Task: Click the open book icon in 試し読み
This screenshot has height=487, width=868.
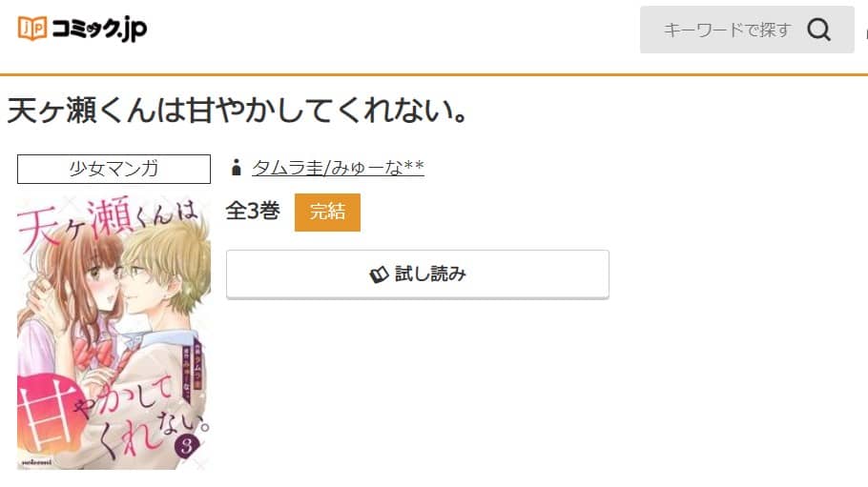Action: click(x=379, y=274)
